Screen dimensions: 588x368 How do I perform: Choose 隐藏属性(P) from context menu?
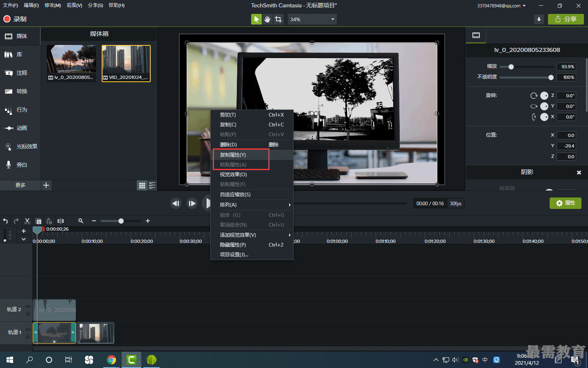252,245
